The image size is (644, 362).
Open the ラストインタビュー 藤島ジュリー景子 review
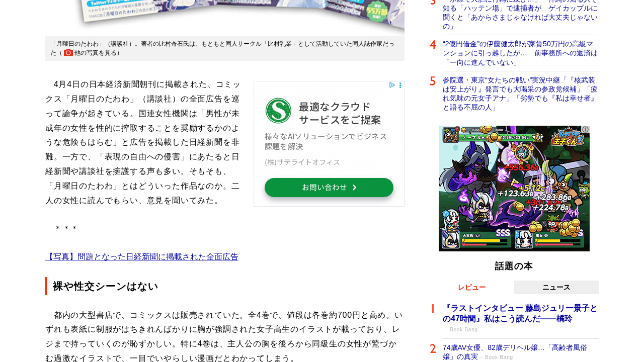tap(520, 313)
